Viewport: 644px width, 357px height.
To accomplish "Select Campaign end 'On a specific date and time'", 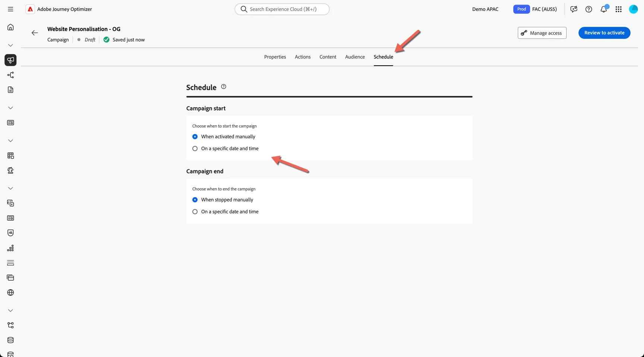I will click(225, 212).
